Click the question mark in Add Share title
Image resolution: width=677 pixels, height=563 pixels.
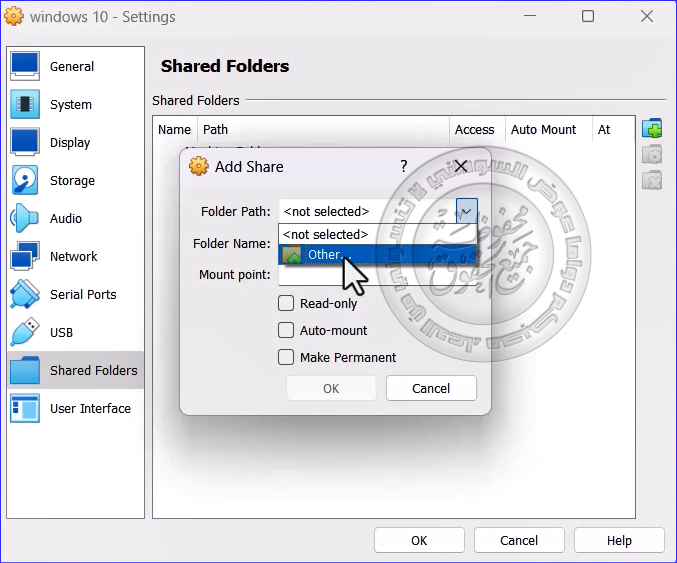point(404,166)
